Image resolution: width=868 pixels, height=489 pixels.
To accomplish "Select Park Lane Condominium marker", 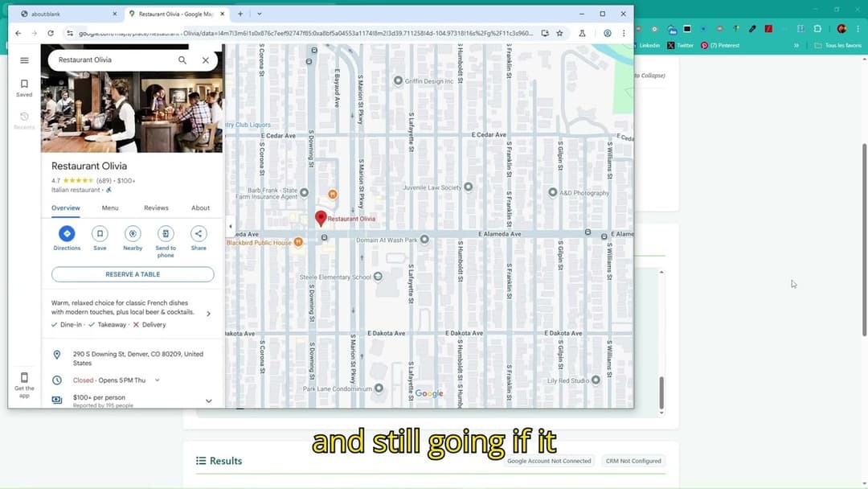I will tap(379, 388).
